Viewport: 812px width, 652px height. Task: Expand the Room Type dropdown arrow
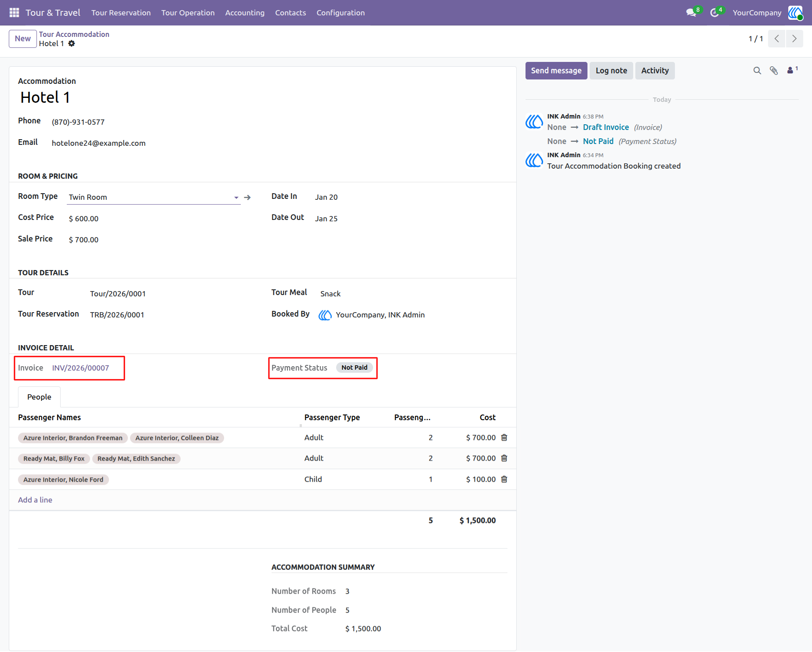click(x=236, y=198)
